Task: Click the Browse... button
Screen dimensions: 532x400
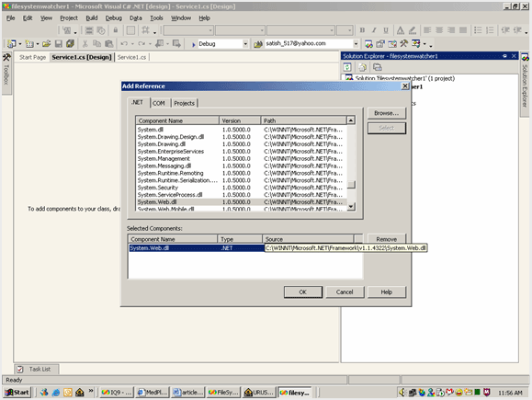Action: click(x=387, y=113)
